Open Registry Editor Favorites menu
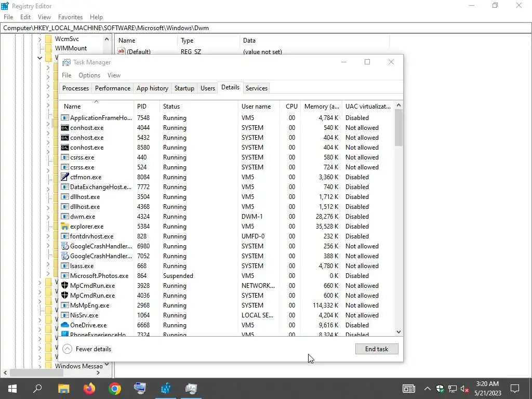Image resolution: width=532 pixels, height=399 pixels. [x=70, y=17]
